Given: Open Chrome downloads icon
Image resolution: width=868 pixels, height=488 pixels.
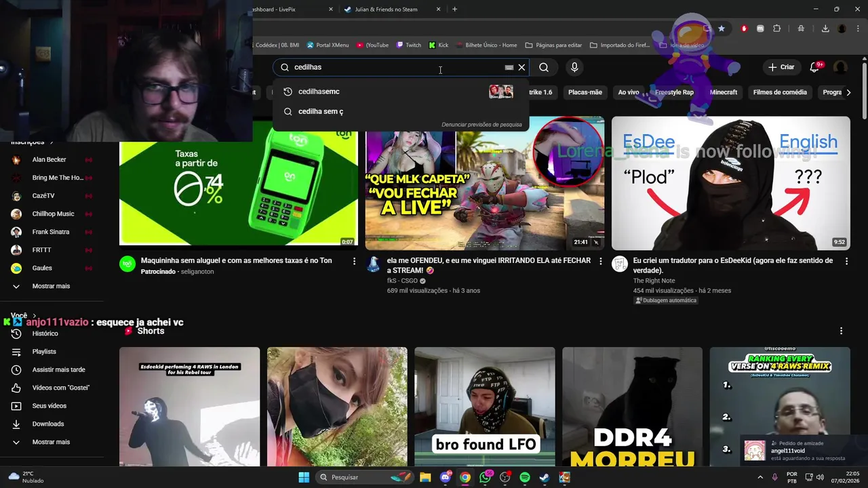Looking at the screenshot, I should 825,28.
